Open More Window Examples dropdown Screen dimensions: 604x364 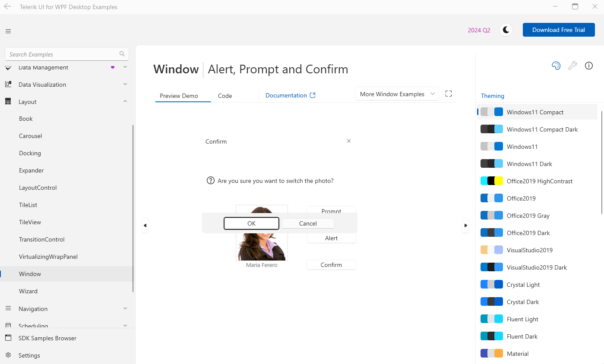[x=396, y=94]
